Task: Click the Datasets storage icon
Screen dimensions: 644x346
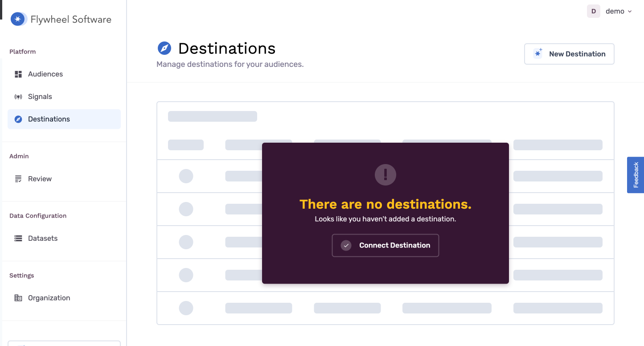Action: (18, 239)
